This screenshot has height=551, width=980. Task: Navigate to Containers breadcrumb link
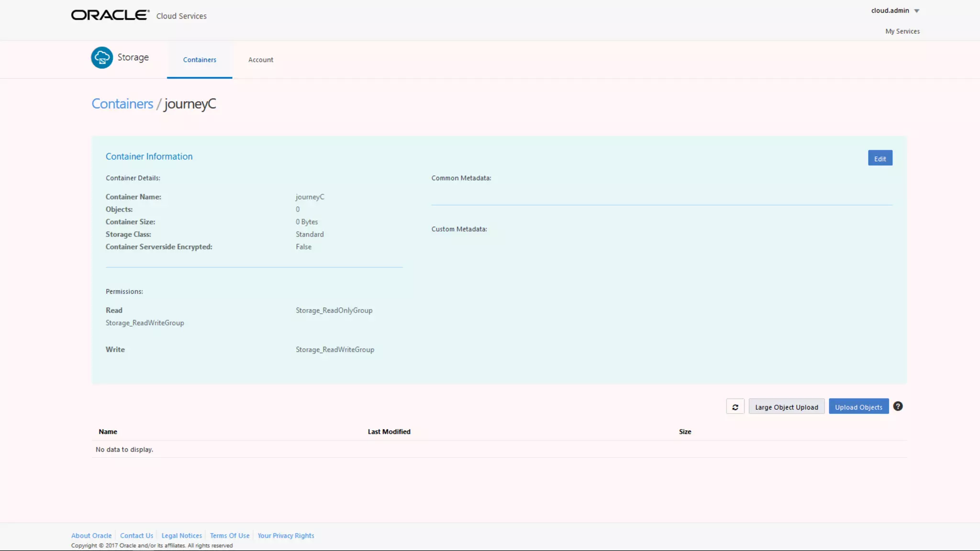(122, 104)
